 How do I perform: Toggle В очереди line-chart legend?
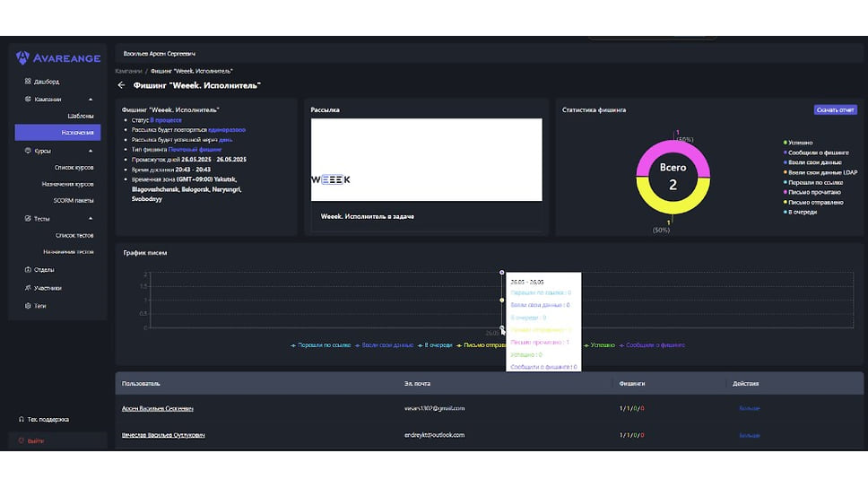[x=435, y=345]
